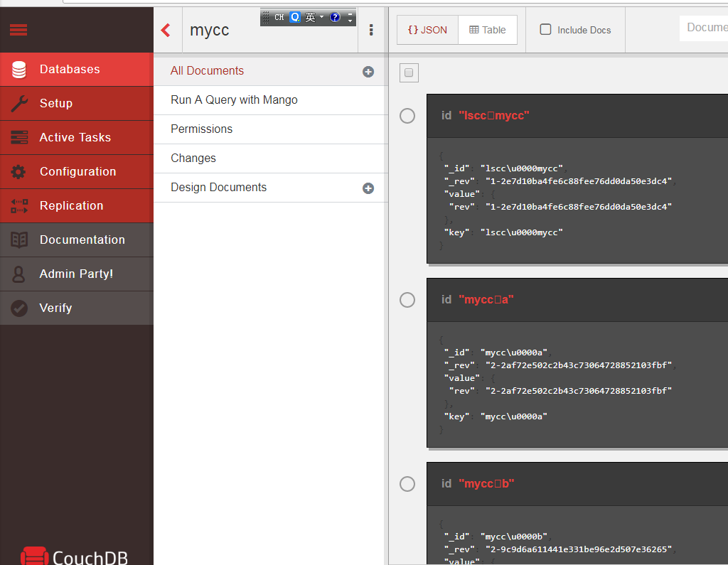Open the Configuration page
Viewport: 728px width, 565px height.
click(77, 172)
